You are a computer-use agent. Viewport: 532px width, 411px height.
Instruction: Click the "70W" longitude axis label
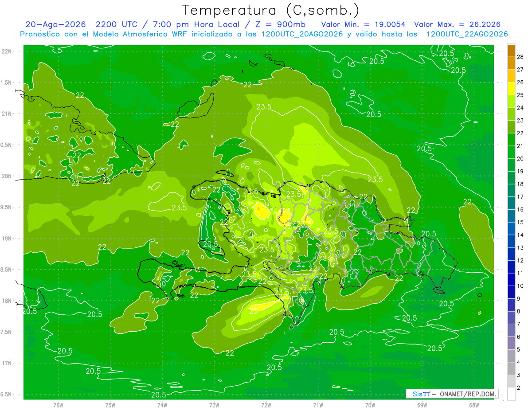click(370, 405)
